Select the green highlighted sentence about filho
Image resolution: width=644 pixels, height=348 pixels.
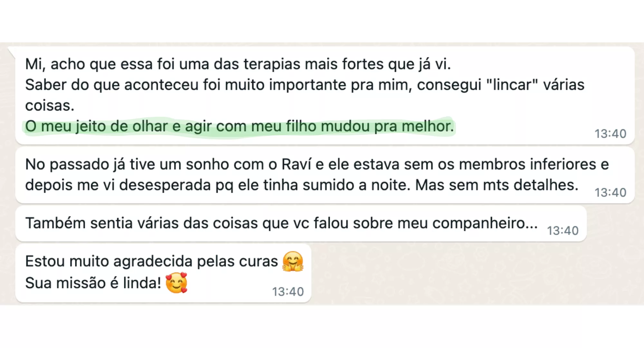(x=239, y=126)
